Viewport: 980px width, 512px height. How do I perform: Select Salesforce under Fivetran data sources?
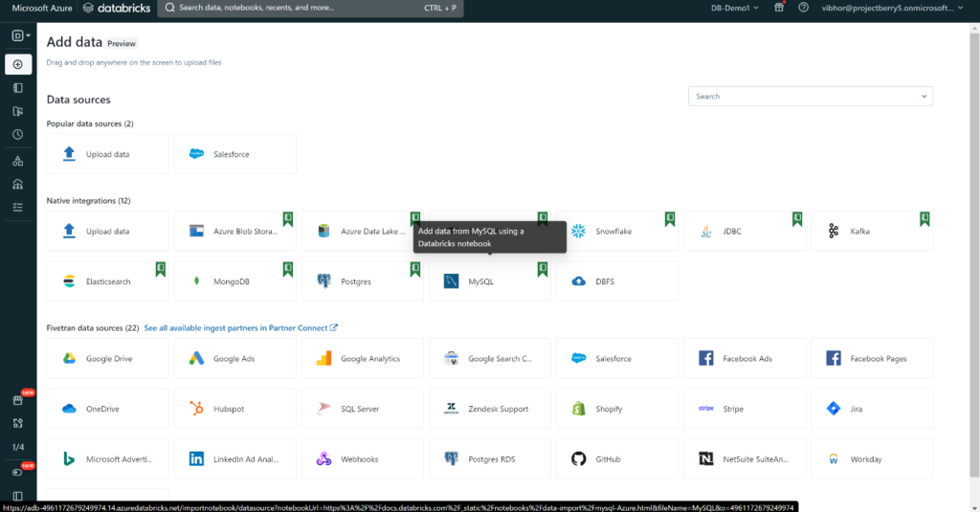pyautogui.click(x=617, y=358)
